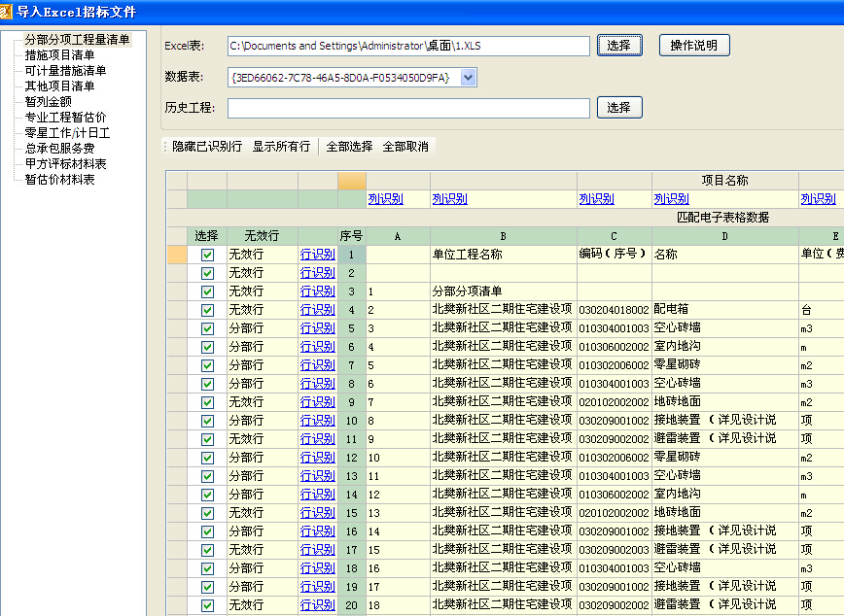
Task: Click code 030204018002 cell
Action: tap(615, 310)
